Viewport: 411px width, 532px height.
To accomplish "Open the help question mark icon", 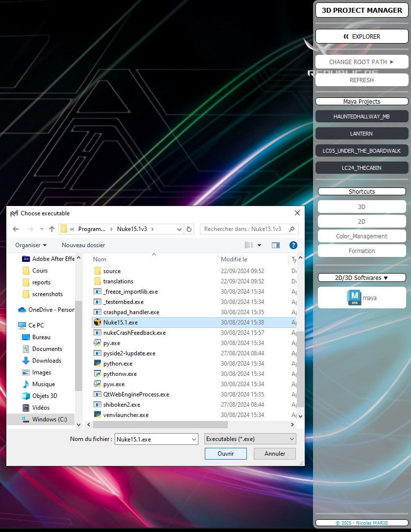I will click(x=293, y=245).
